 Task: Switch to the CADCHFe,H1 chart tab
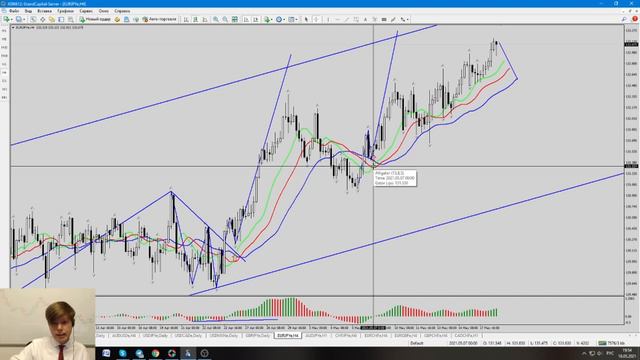pyautogui.click(x=466, y=336)
